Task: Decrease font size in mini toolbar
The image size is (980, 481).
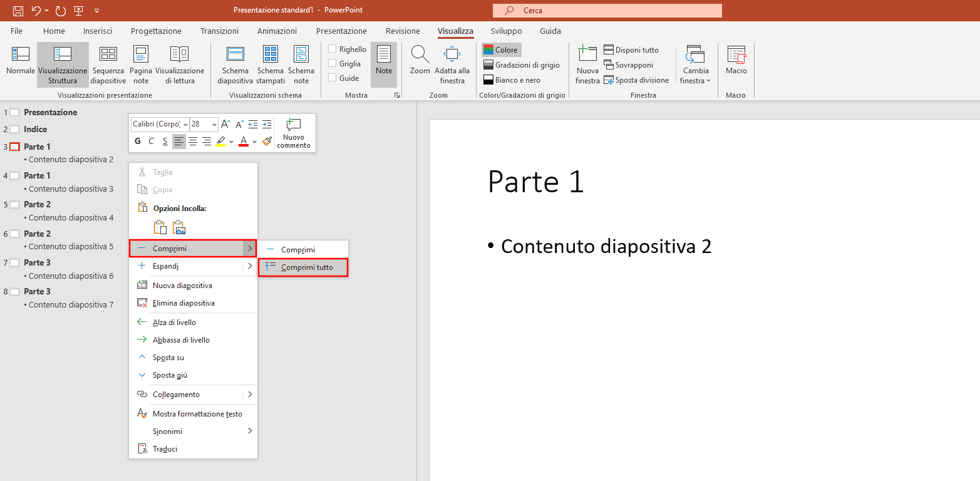Action: 239,124
